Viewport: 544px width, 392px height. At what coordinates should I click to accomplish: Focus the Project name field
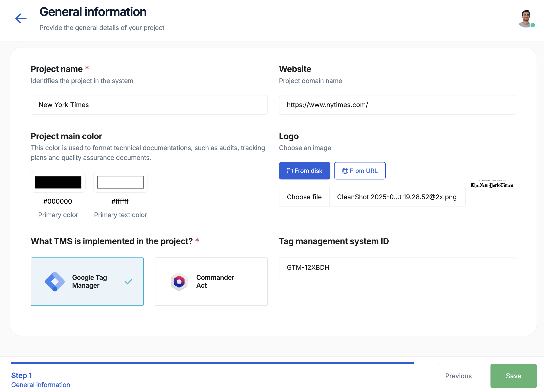click(149, 105)
